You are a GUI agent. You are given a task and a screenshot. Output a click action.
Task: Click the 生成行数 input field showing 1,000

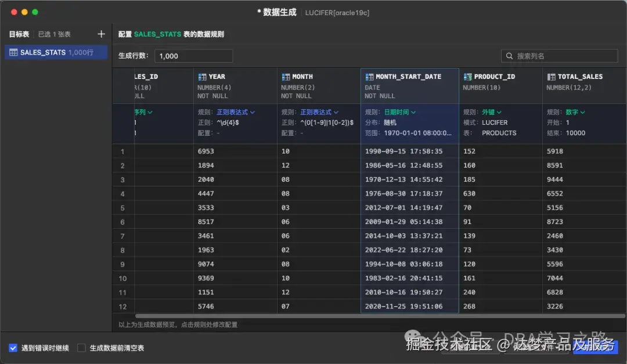(193, 56)
